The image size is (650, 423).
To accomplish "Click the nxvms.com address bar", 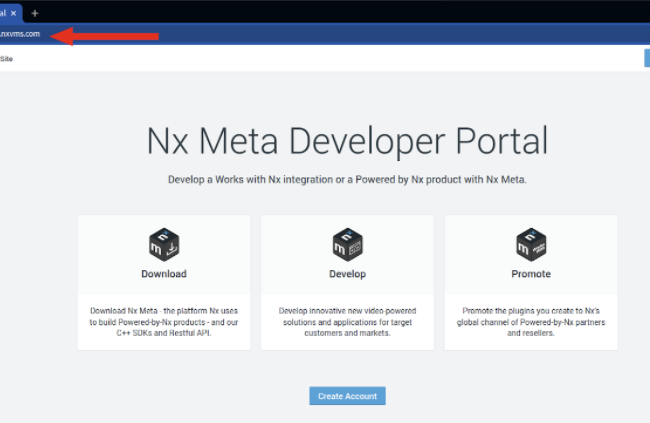I will [20, 34].
